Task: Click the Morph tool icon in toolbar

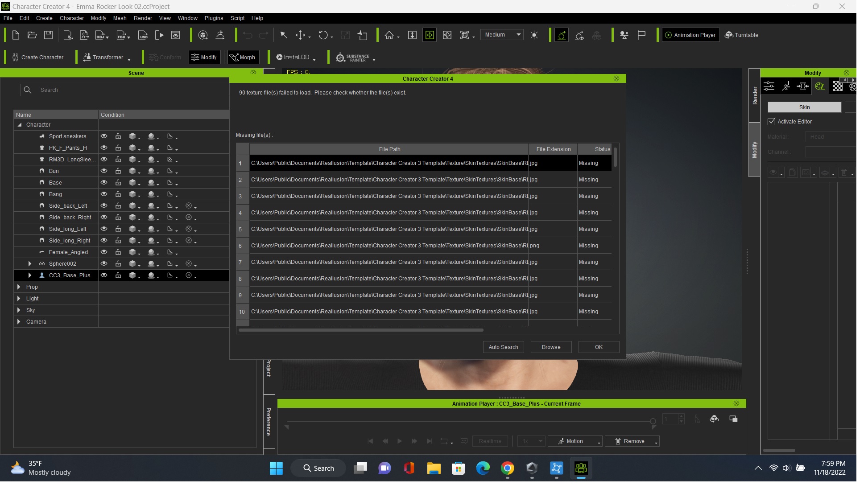Action: 243,58
